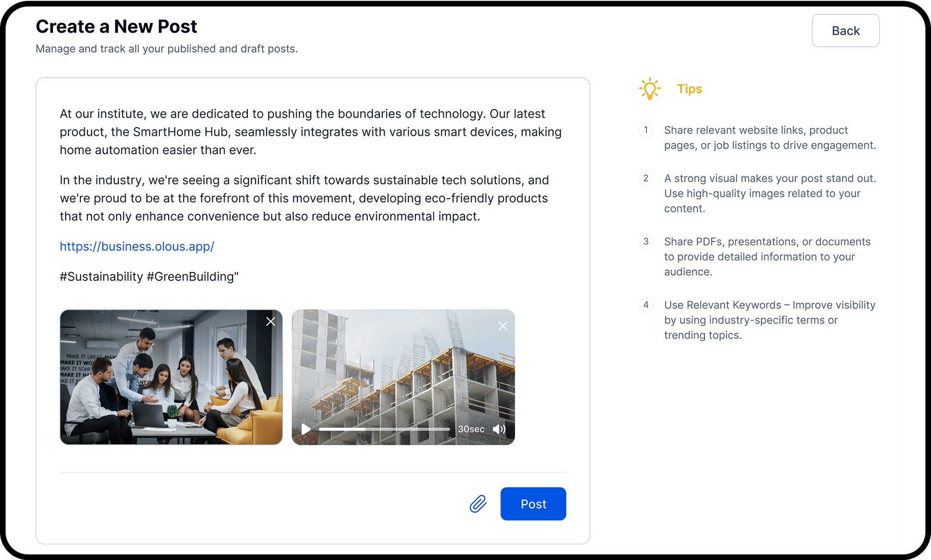
Task: Click the Back button
Action: pyautogui.click(x=845, y=31)
